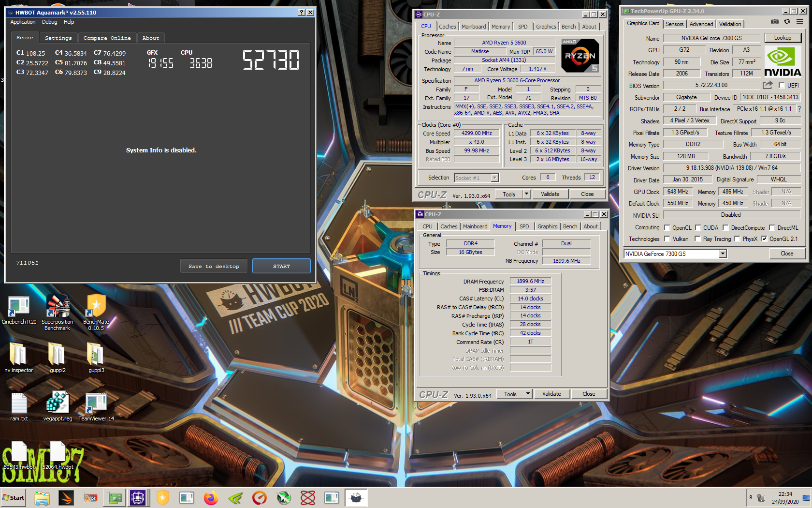Click the GPU-Z green card taskbar icon
Viewport: 812px width, 508px height.
(x=115, y=498)
